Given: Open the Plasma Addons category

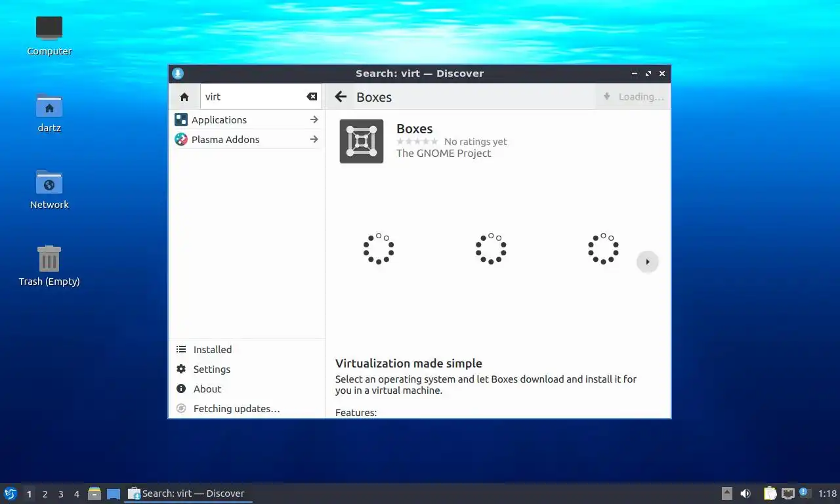Looking at the screenshot, I should (x=246, y=139).
